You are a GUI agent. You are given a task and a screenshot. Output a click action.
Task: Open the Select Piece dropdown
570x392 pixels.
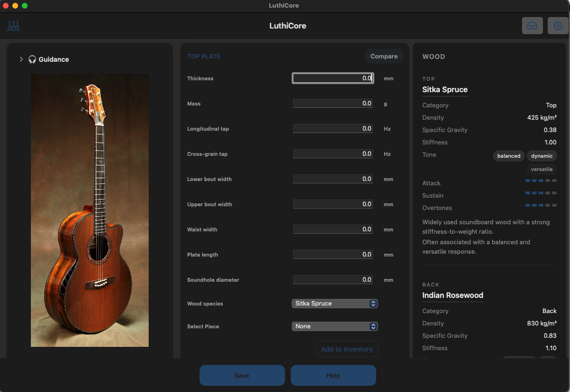pyautogui.click(x=335, y=326)
